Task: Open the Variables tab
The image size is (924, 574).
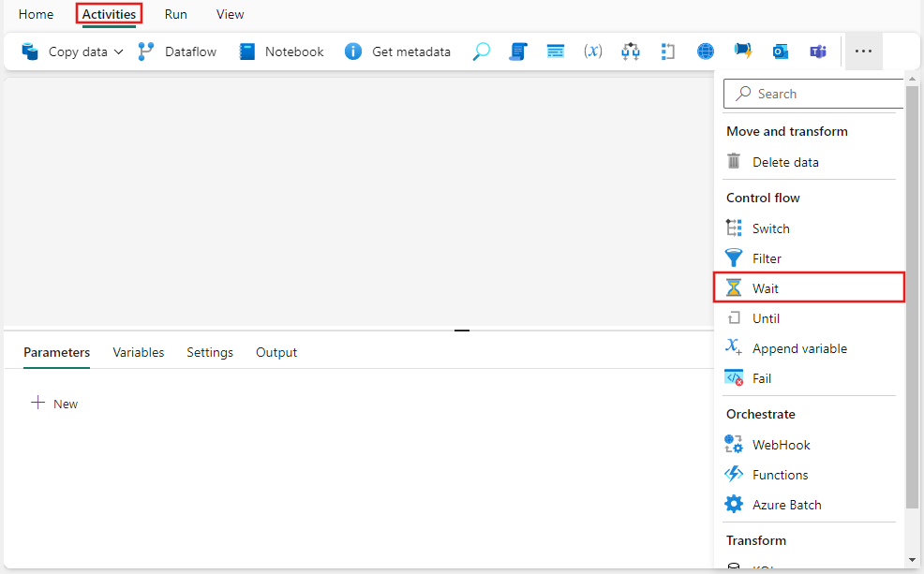Action: pyautogui.click(x=138, y=352)
